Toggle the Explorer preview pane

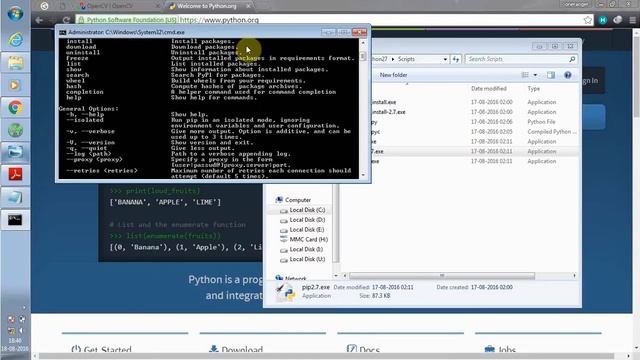[551, 75]
